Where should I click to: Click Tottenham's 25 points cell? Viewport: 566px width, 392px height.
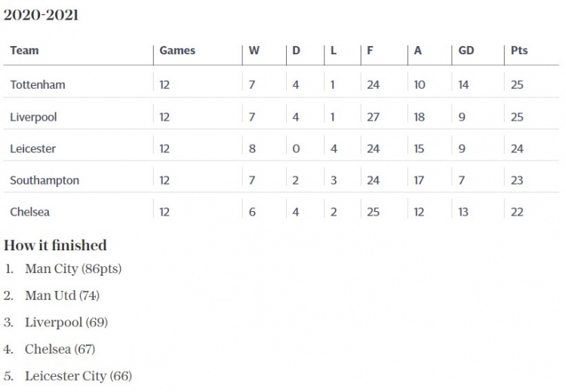pos(517,84)
